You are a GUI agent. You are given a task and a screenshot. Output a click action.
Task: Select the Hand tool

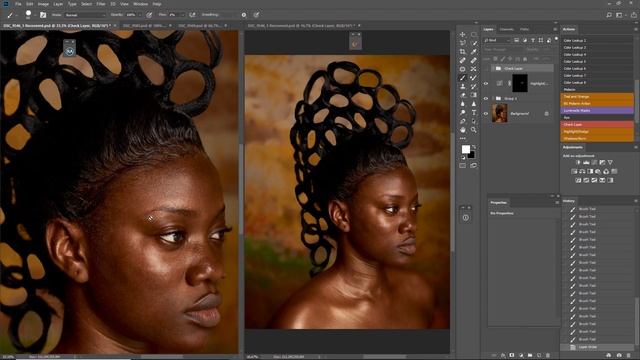(462, 130)
